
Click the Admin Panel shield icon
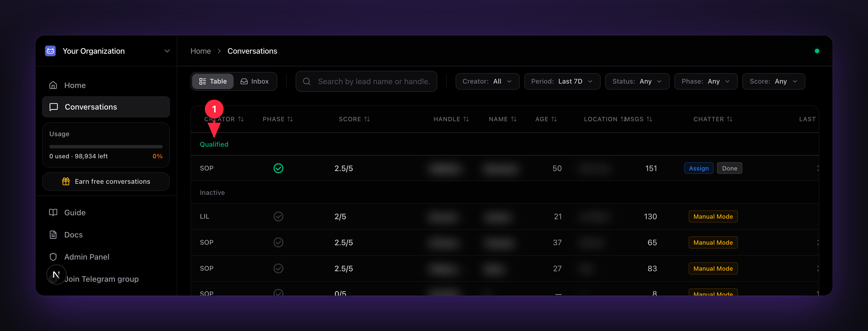point(53,257)
